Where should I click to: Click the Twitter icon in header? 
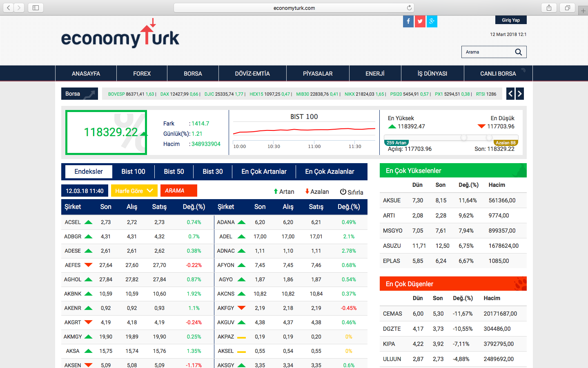point(420,21)
